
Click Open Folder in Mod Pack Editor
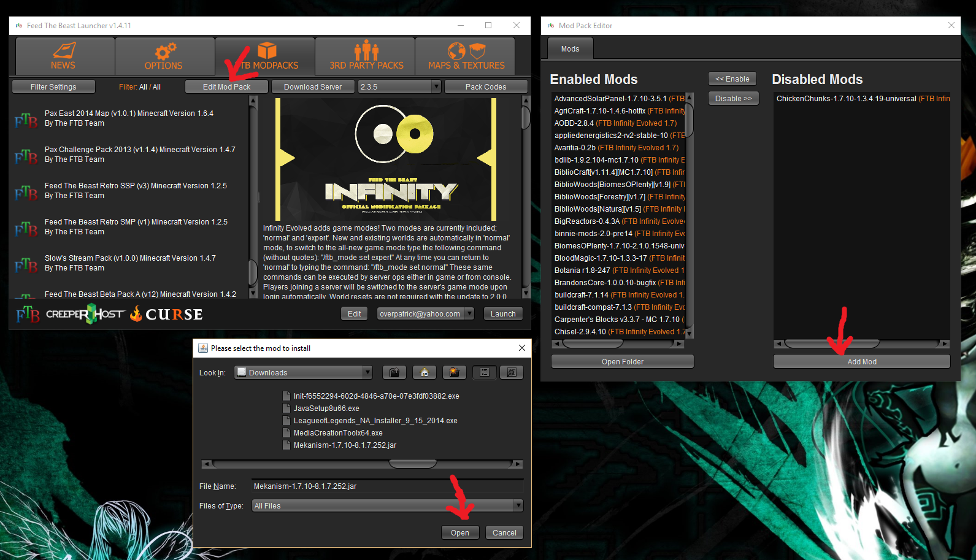click(x=623, y=362)
